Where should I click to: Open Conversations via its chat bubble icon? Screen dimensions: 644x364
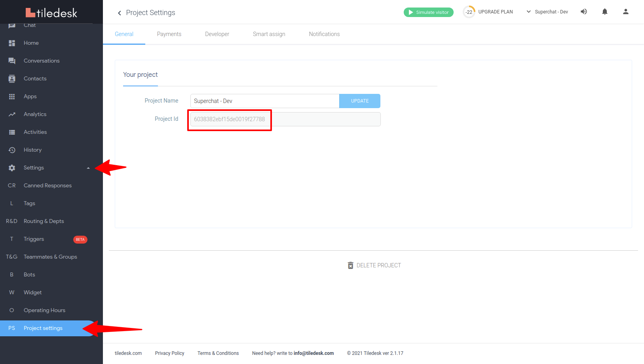click(x=12, y=61)
